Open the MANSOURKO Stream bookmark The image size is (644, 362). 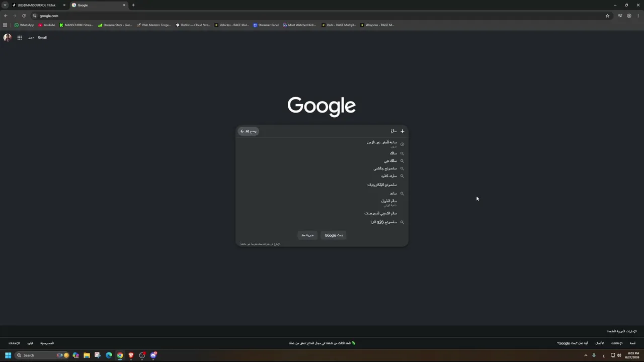(x=76, y=25)
